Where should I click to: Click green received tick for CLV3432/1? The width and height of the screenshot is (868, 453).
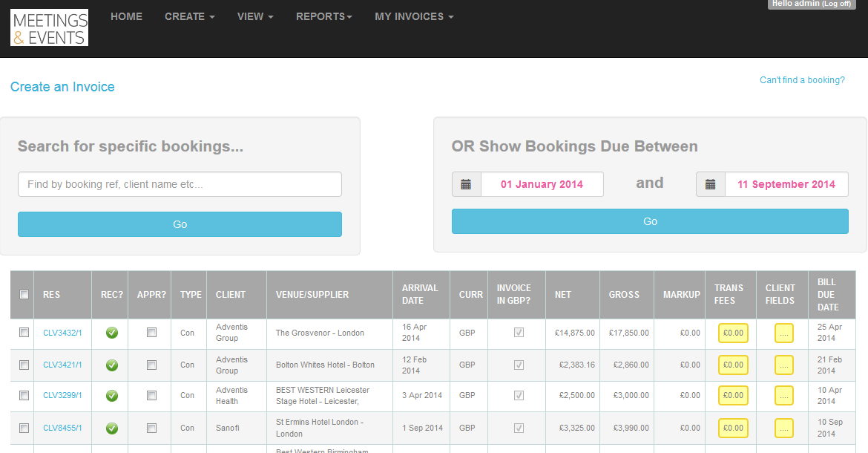pos(112,333)
